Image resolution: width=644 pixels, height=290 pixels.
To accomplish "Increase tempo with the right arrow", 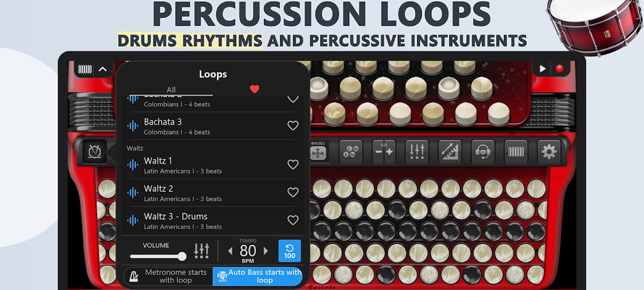I will [266, 251].
